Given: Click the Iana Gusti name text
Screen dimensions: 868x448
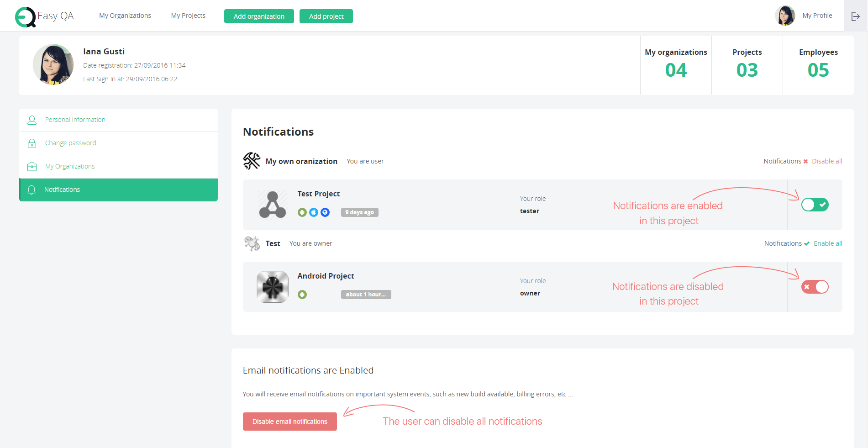Looking at the screenshot, I should [104, 52].
